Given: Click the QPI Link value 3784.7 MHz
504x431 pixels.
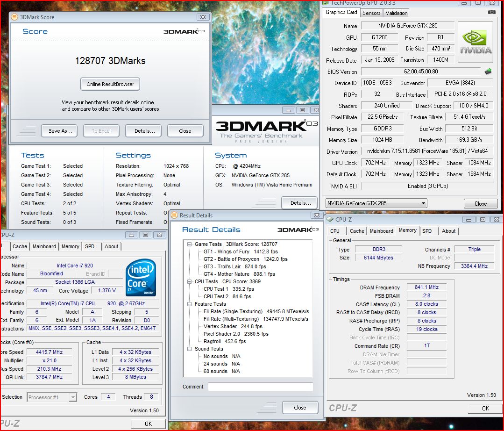Looking at the screenshot, I should pos(49,377).
